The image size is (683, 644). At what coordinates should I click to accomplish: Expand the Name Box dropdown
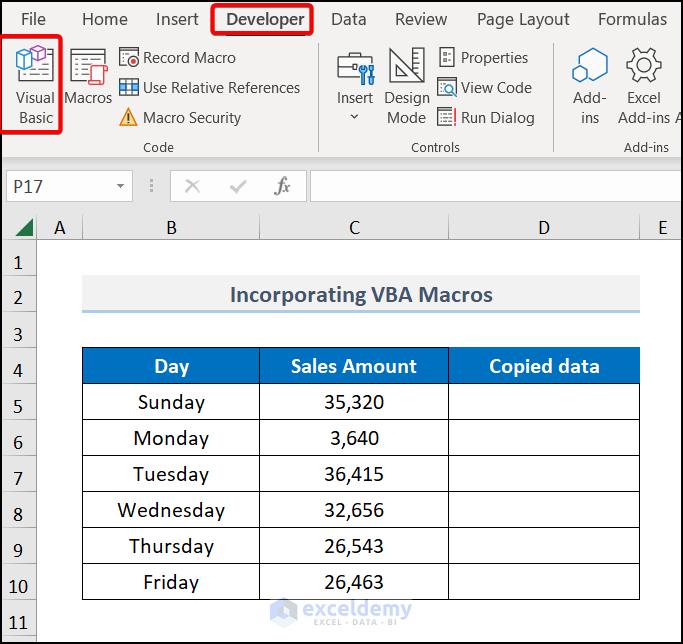pyautogui.click(x=121, y=186)
